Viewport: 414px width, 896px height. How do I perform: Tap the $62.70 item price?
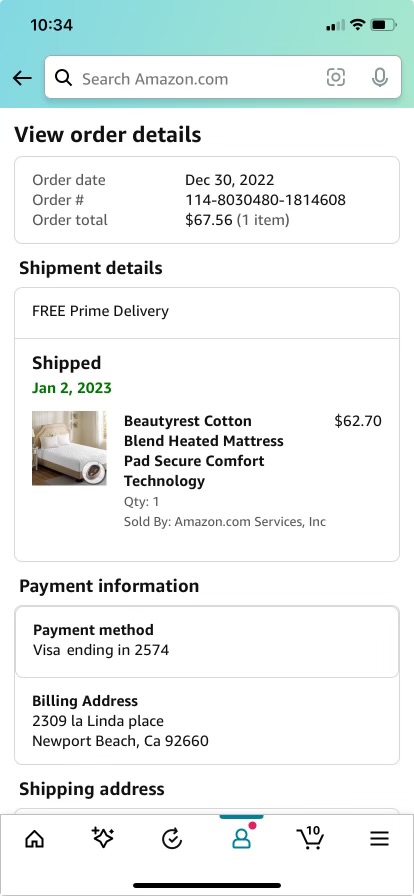point(358,421)
